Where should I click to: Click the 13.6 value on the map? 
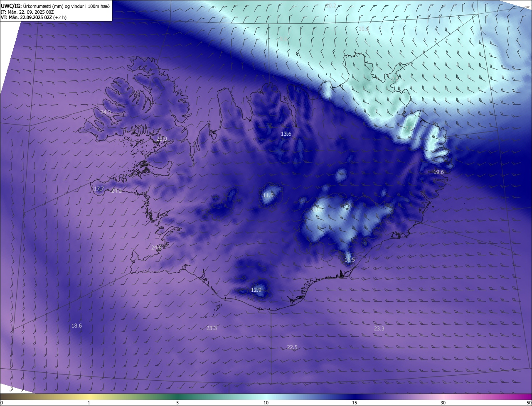[286, 134]
